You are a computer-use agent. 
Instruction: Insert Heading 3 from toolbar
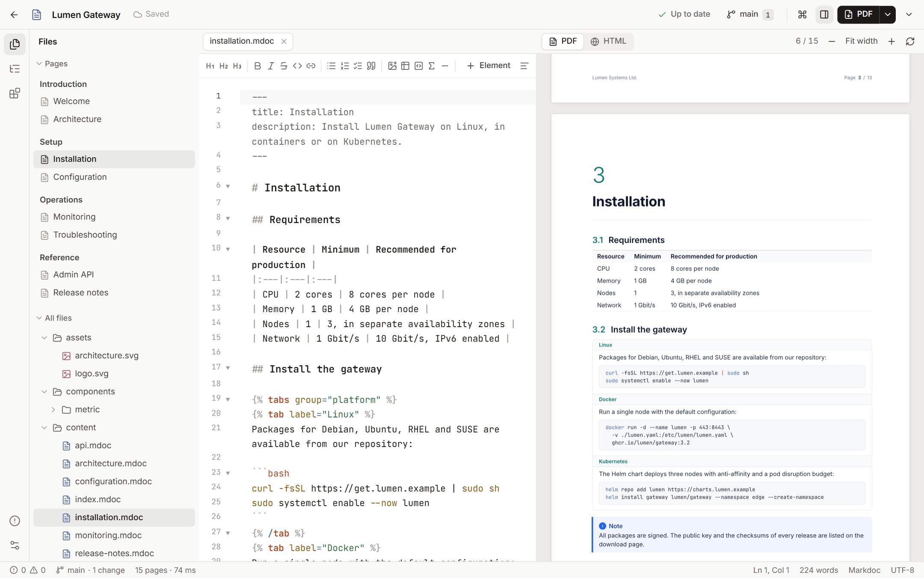[x=237, y=66]
